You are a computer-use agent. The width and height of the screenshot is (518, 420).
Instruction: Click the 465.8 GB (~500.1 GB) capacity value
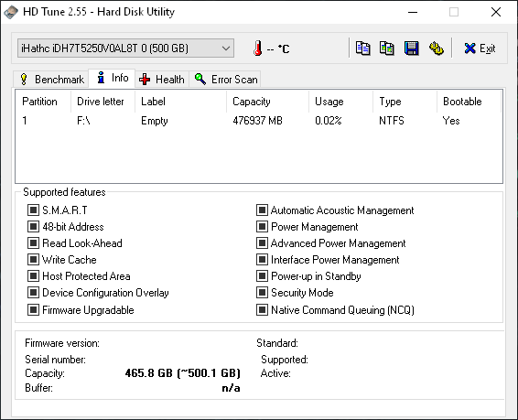pos(182,373)
